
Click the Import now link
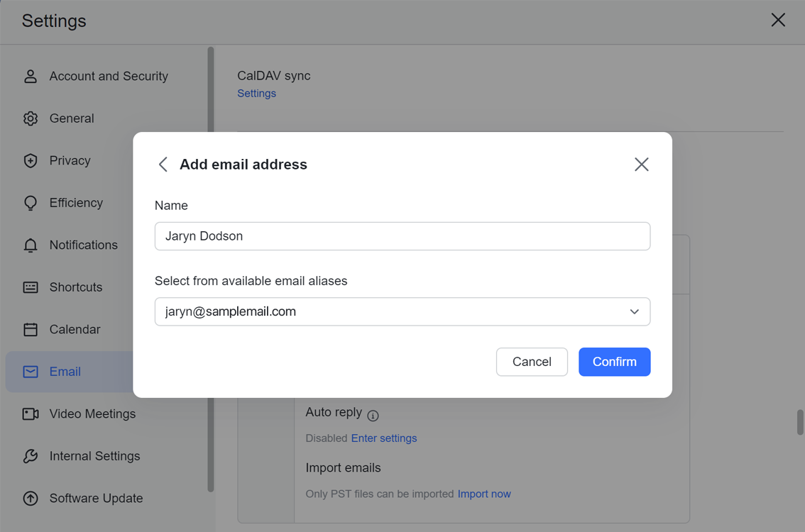[x=483, y=494]
